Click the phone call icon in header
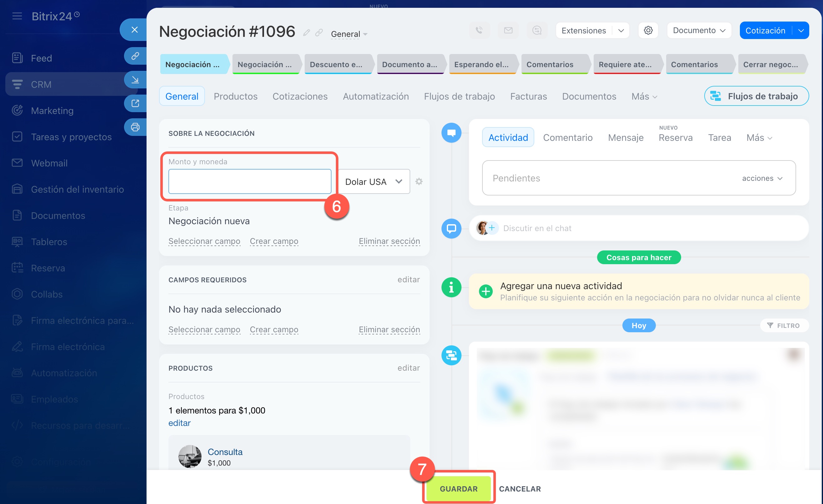The image size is (823, 504). click(x=479, y=30)
